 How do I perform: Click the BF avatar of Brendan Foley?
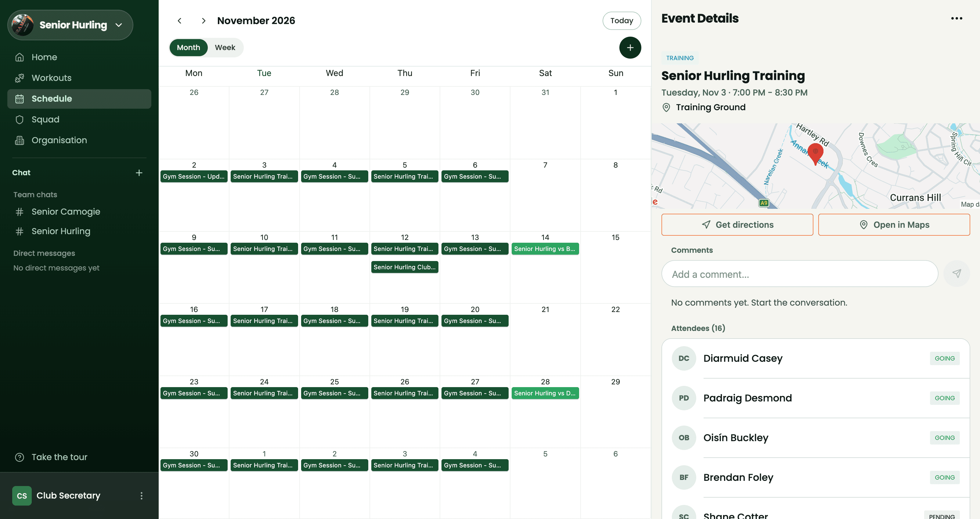(x=684, y=477)
